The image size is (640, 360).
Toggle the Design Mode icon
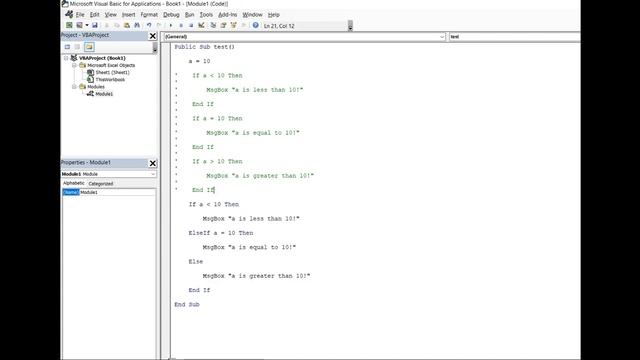(201, 25)
